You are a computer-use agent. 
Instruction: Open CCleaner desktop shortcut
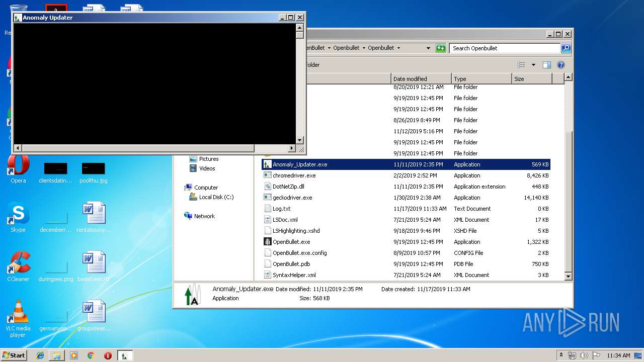tap(18, 267)
